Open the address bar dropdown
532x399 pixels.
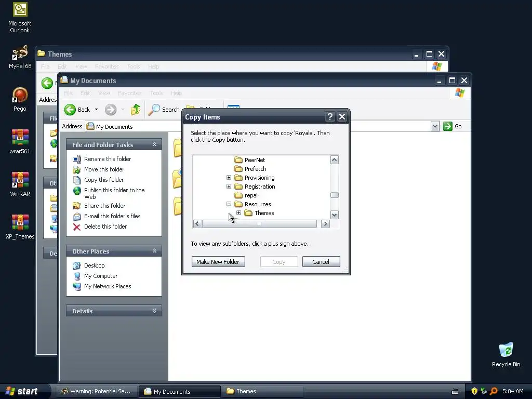click(435, 126)
